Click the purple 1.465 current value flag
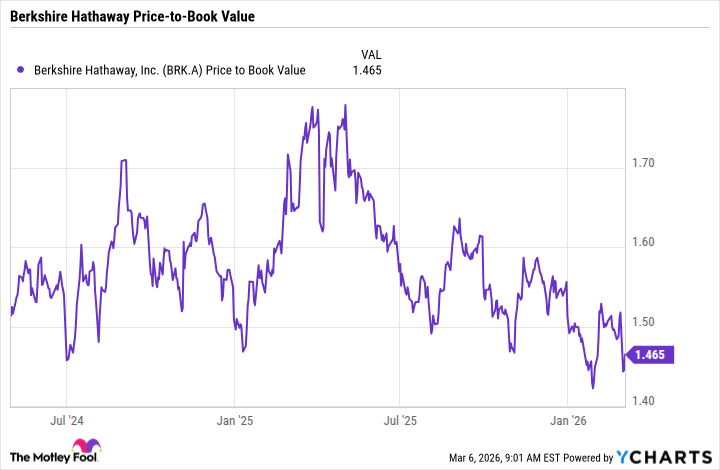The width and height of the screenshot is (720, 470). [x=657, y=354]
